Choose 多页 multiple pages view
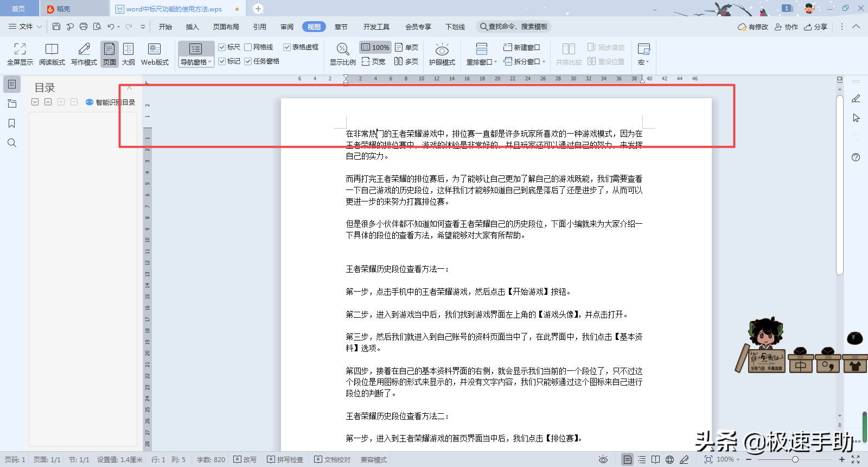 [406, 61]
